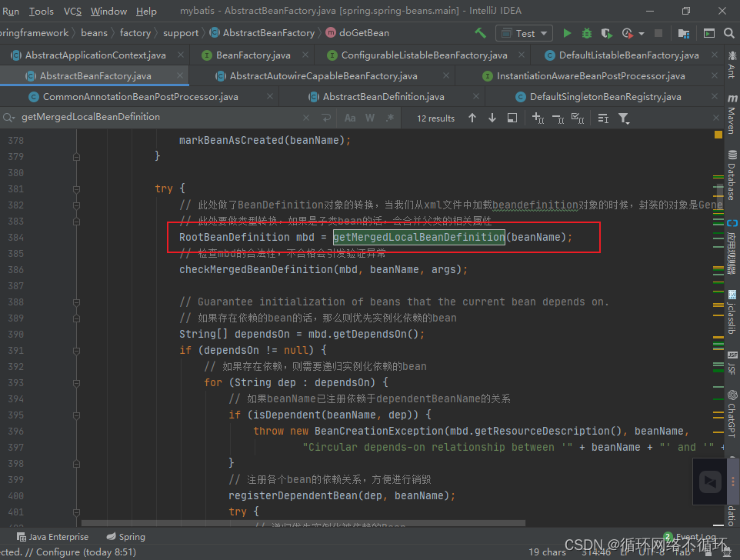
Task: Open the search filter funnel dropdown
Action: coord(625,118)
